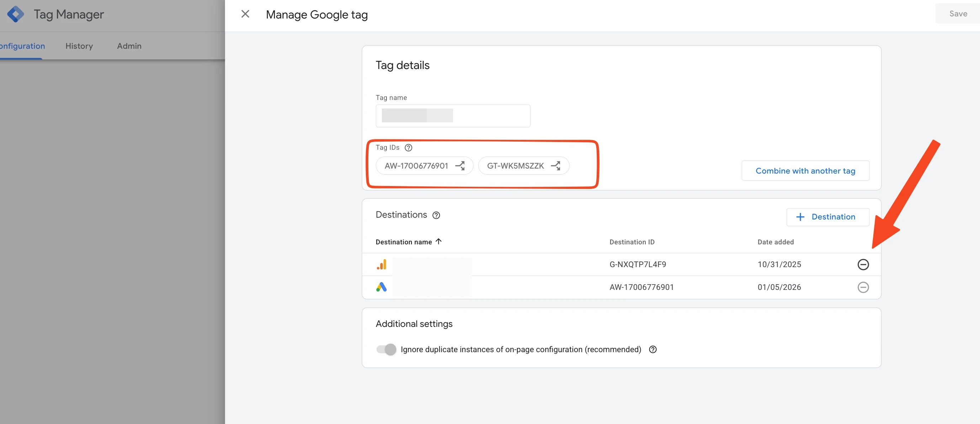Remove the AW-17006776901 destination row
980x424 pixels.
(863, 287)
